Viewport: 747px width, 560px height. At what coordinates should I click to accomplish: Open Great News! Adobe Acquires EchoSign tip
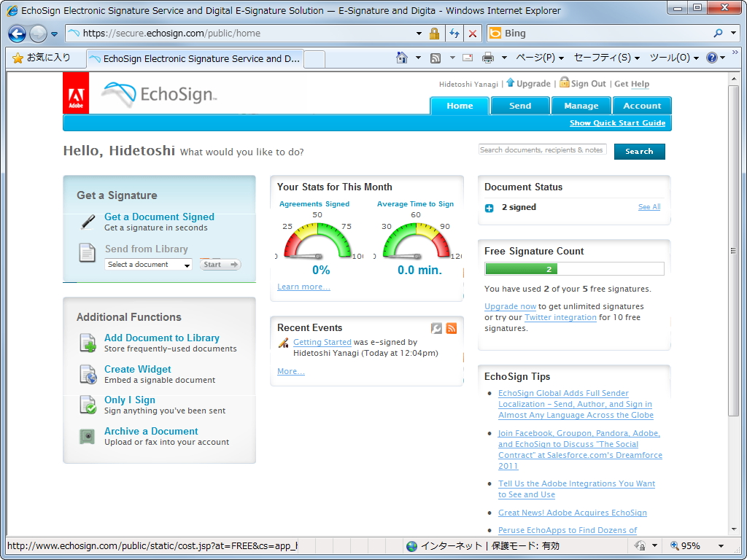tap(572, 513)
